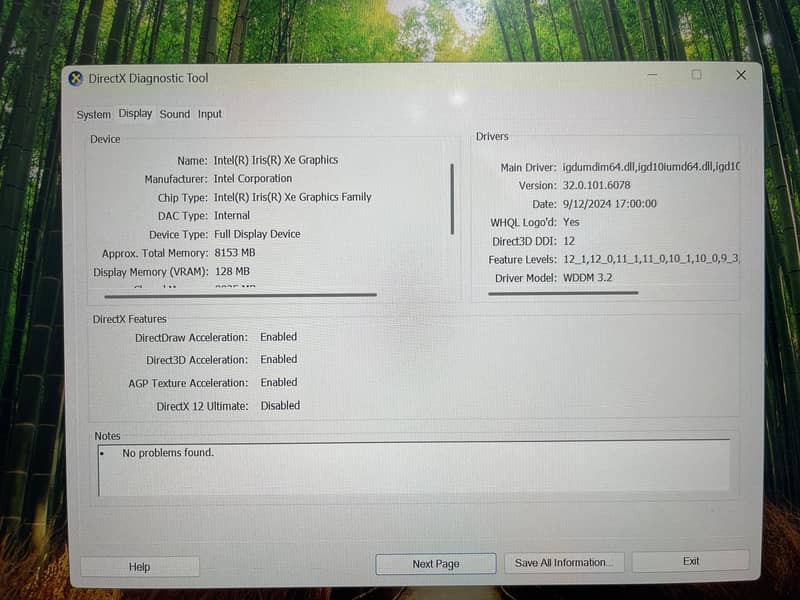Click the 8153 MB total memory value
800x600 pixels.
pos(235,253)
